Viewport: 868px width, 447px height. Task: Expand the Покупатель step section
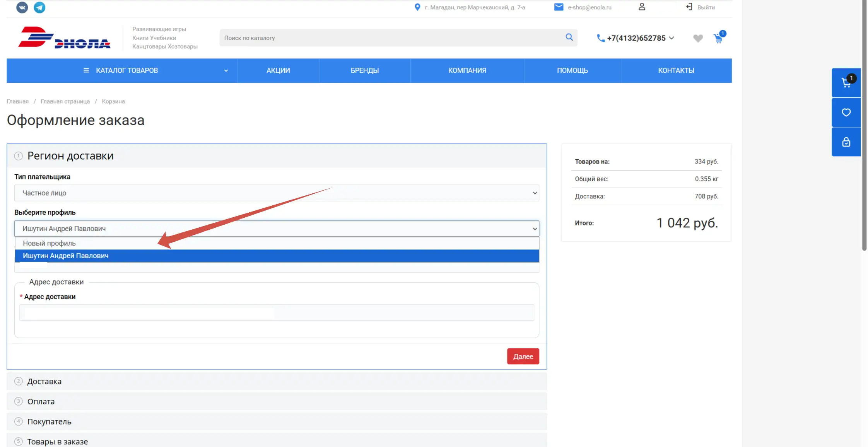(49, 421)
